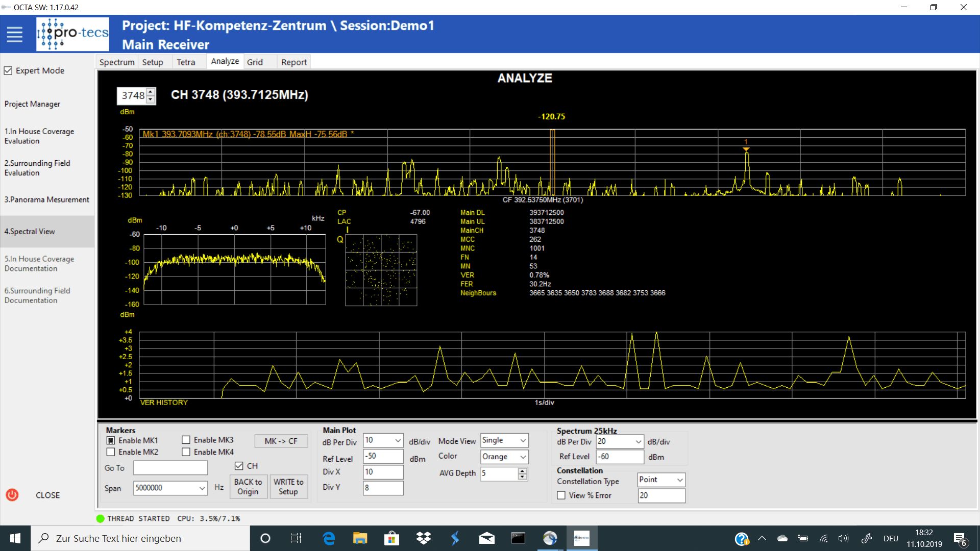Increase the AVG Depth stepper
Image resolution: width=980 pixels, height=551 pixels.
point(522,471)
